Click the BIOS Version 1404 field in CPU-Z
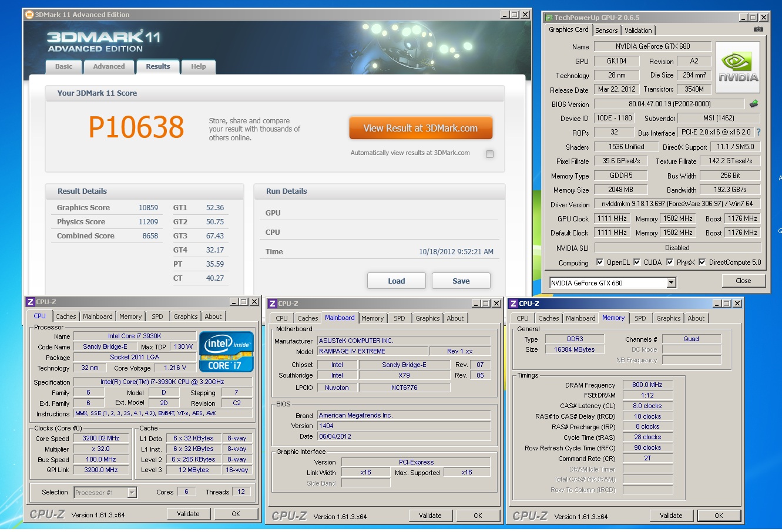This screenshot has height=532, width=782. (404, 426)
